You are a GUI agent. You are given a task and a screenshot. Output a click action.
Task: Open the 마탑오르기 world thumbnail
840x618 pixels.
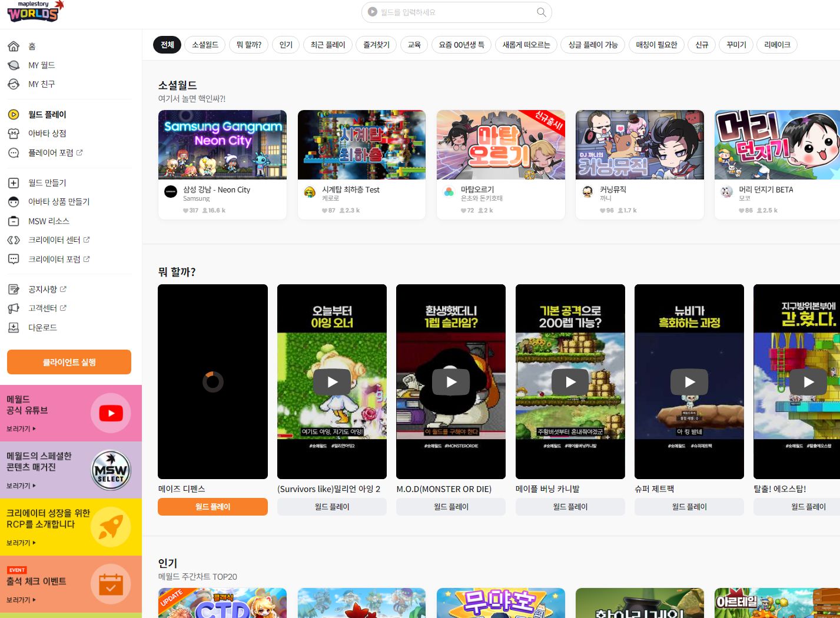point(501,145)
